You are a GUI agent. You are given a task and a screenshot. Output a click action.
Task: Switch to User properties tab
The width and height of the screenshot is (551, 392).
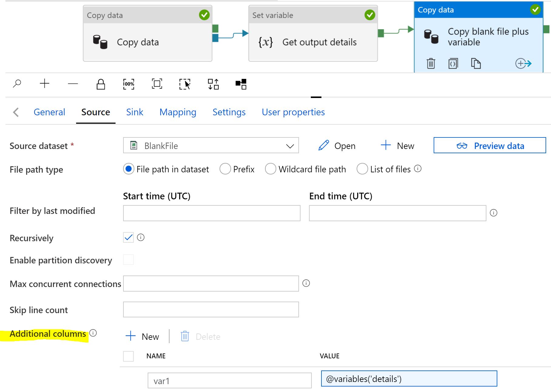[293, 112]
